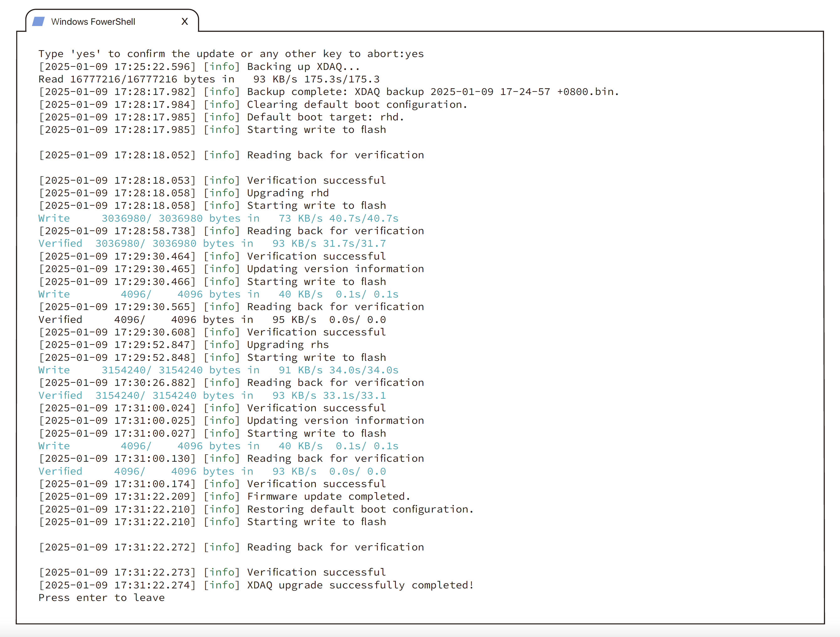840x637 pixels.
Task: Click the 'Press enter to leave' prompt
Action: click(x=101, y=598)
